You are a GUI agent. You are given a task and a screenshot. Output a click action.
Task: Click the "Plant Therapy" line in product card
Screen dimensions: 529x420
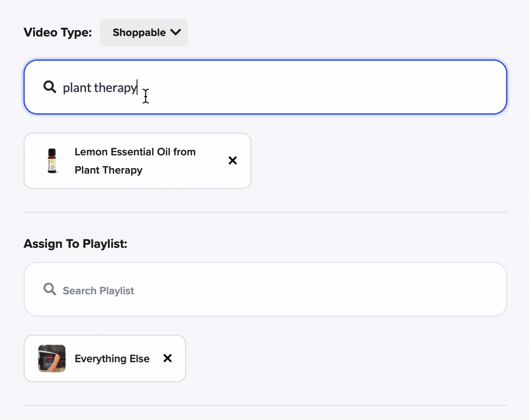pyautogui.click(x=108, y=170)
